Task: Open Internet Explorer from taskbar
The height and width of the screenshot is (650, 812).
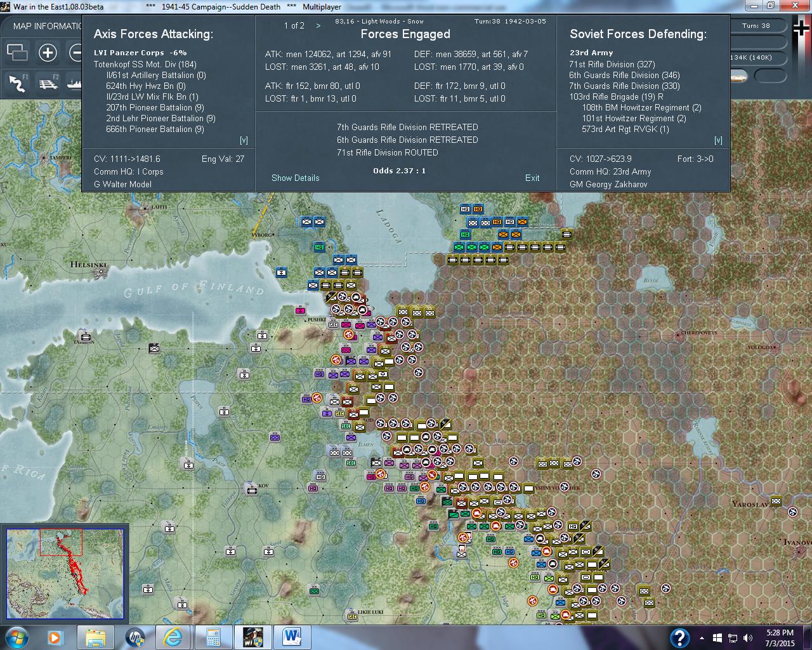Action: [x=173, y=637]
